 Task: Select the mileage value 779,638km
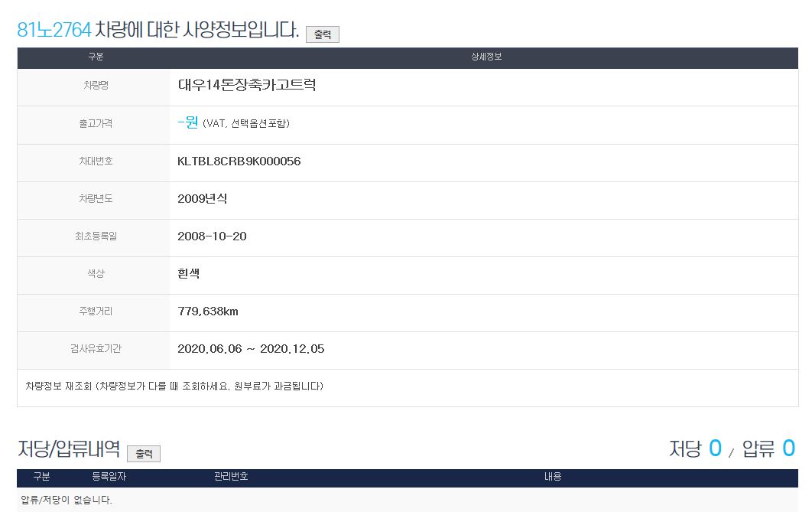pyautogui.click(x=208, y=311)
